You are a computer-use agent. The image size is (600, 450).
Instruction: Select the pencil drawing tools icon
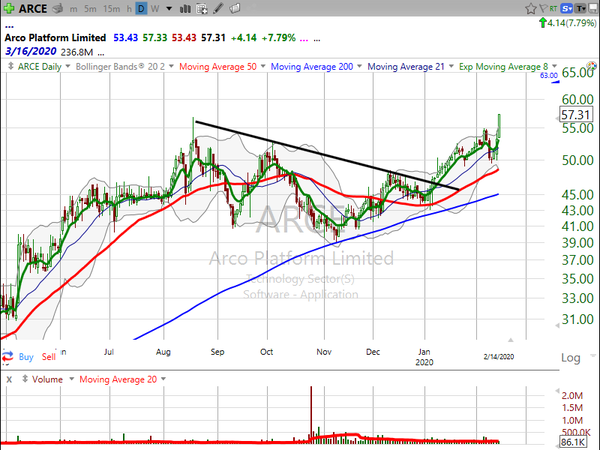pos(218,8)
